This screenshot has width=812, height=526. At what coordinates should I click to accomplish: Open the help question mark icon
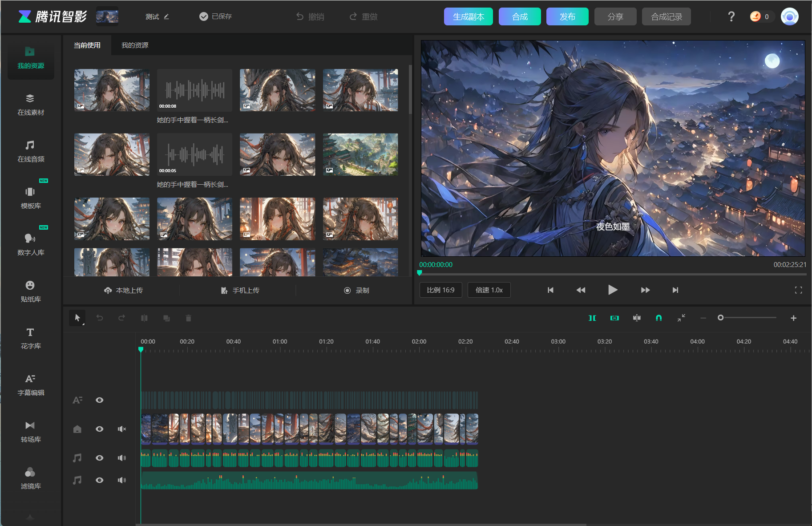click(731, 17)
